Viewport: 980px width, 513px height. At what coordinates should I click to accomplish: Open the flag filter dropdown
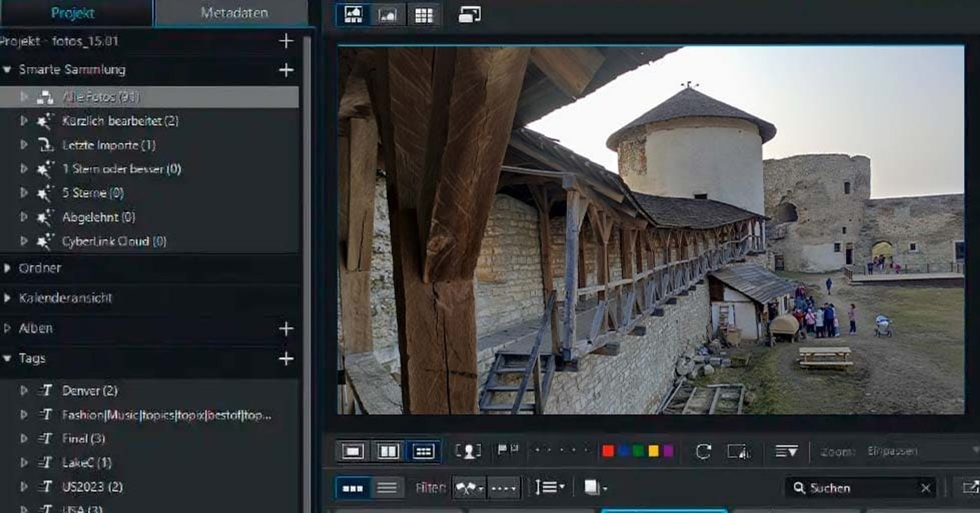click(x=469, y=487)
